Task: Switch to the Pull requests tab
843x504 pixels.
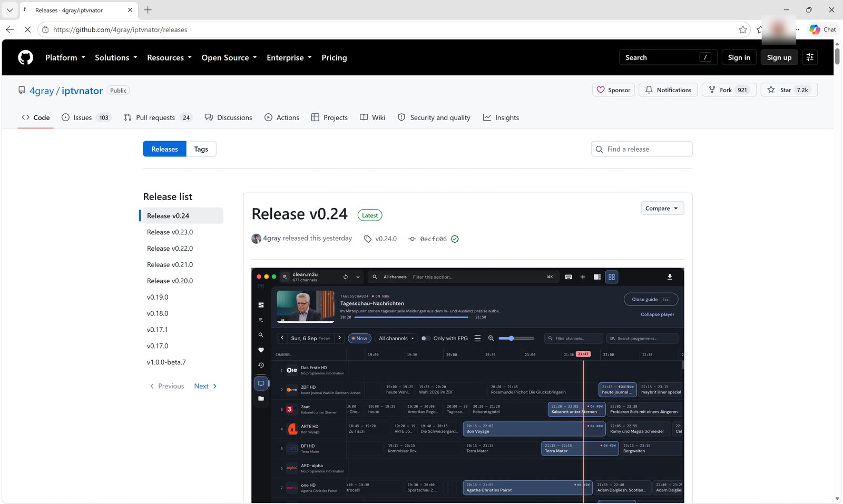Action: point(158,117)
